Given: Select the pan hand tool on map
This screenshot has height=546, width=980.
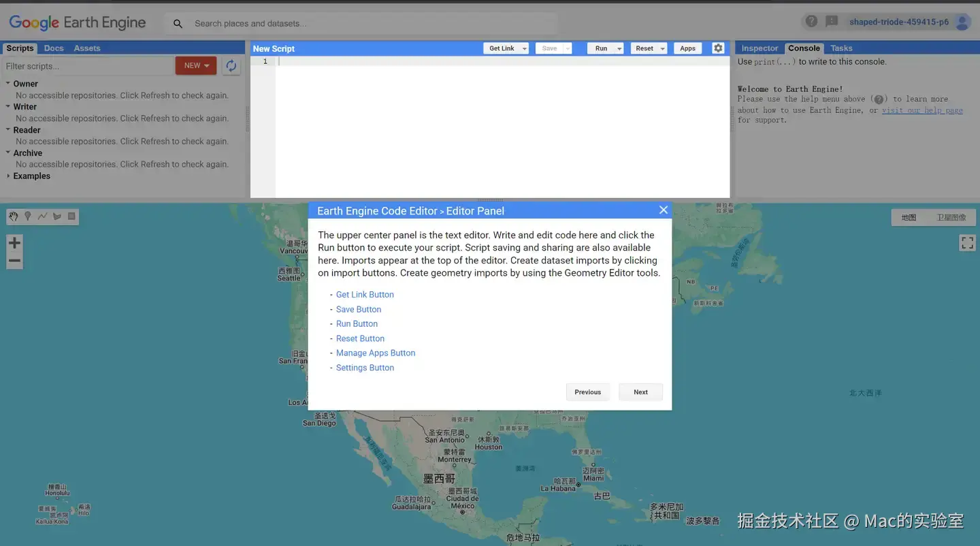Looking at the screenshot, I should click(x=14, y=216).
